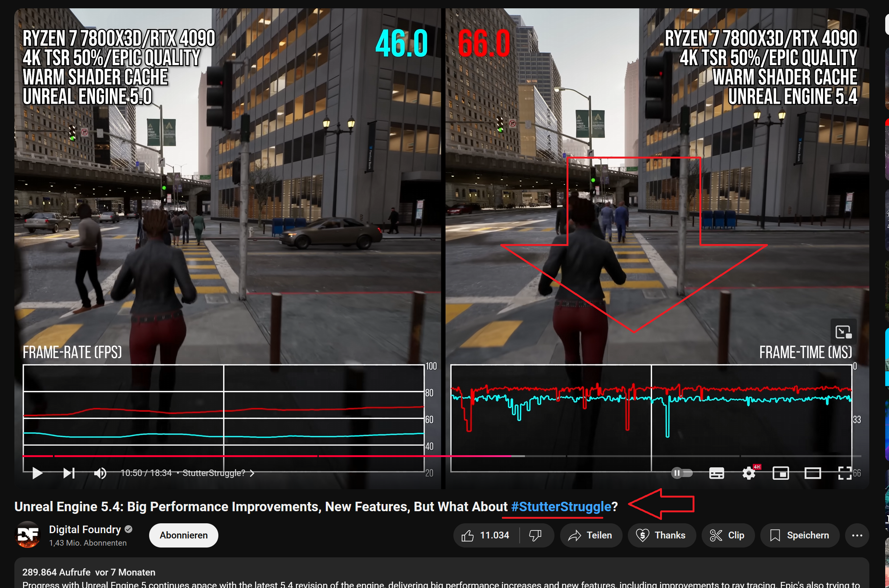The image size is (889, 588).
Task: Open the volume control icon
Action: (x=100, y=473)
